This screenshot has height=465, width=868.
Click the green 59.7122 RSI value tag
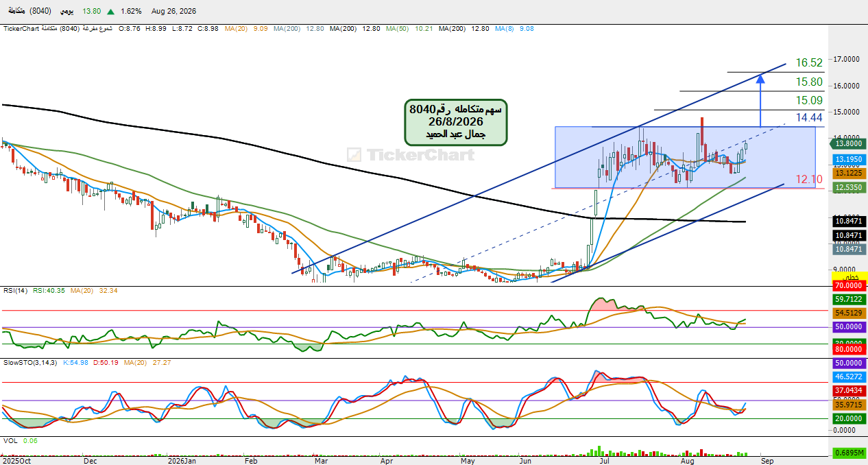coord(848,299)
